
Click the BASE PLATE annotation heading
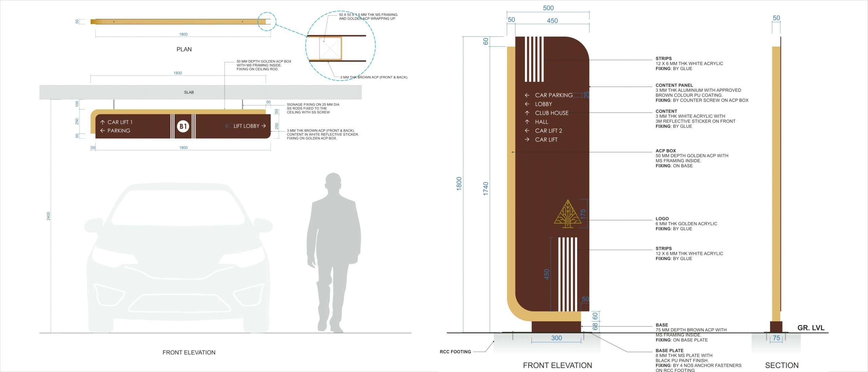point(669,351)
